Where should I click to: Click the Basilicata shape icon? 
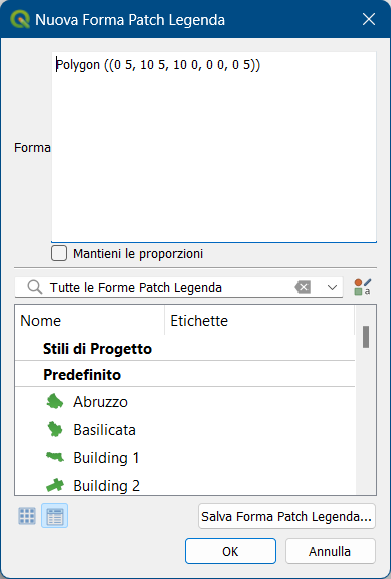tap(55, 429)
